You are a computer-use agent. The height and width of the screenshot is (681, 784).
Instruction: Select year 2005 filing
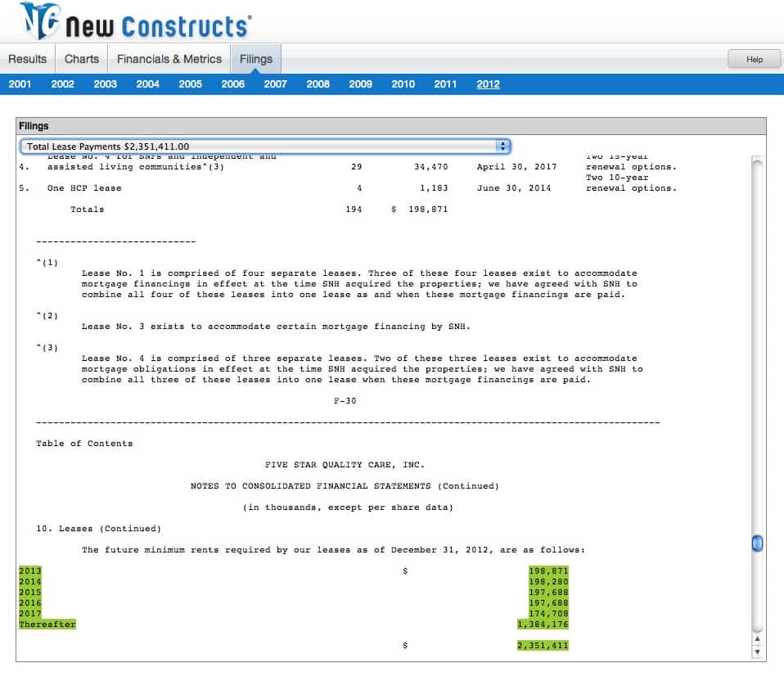pos(191,84)
